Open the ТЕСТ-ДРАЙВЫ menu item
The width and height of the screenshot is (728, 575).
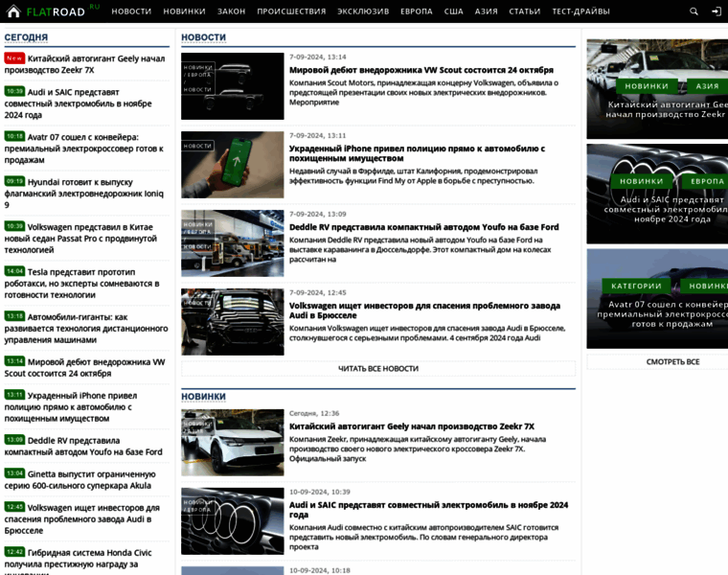pyautogui.click(x=580, y=11)
